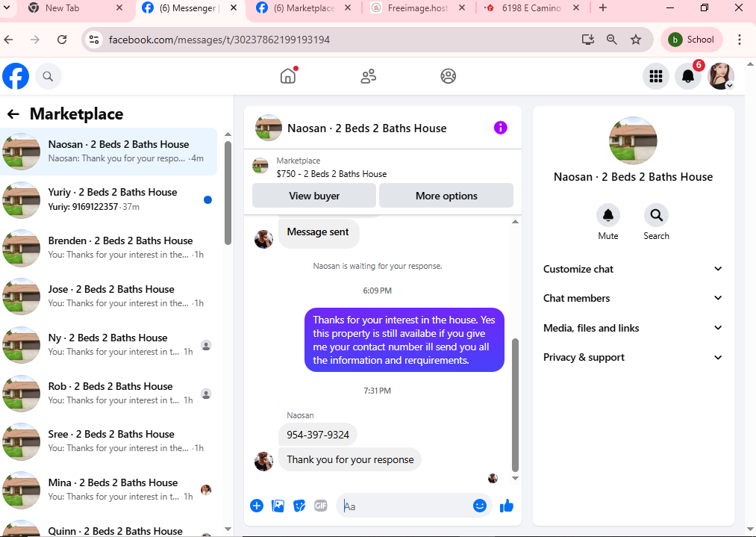
Task: Open Sree conversation in list
Action: pyautogui.click(x=109, y=441)
